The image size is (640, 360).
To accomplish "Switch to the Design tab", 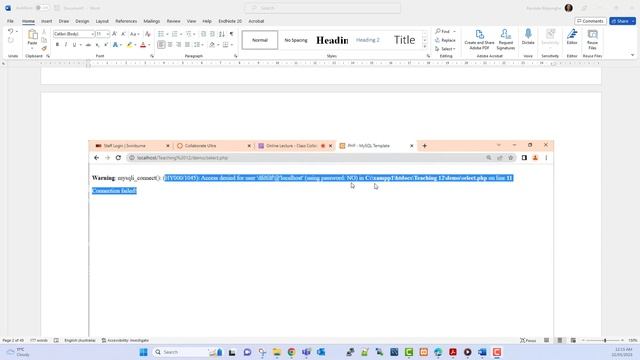I will point(82,21).
